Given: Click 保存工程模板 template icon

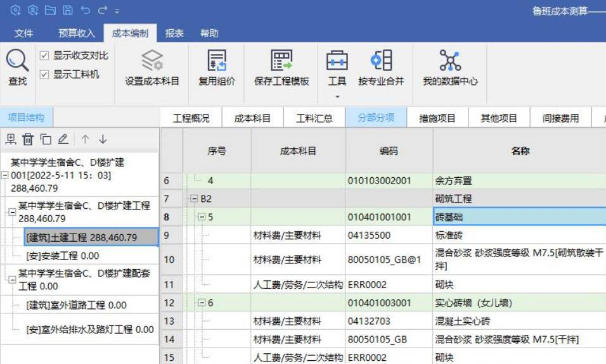Looking at the screenshot, I should click(x=281, y=60).
